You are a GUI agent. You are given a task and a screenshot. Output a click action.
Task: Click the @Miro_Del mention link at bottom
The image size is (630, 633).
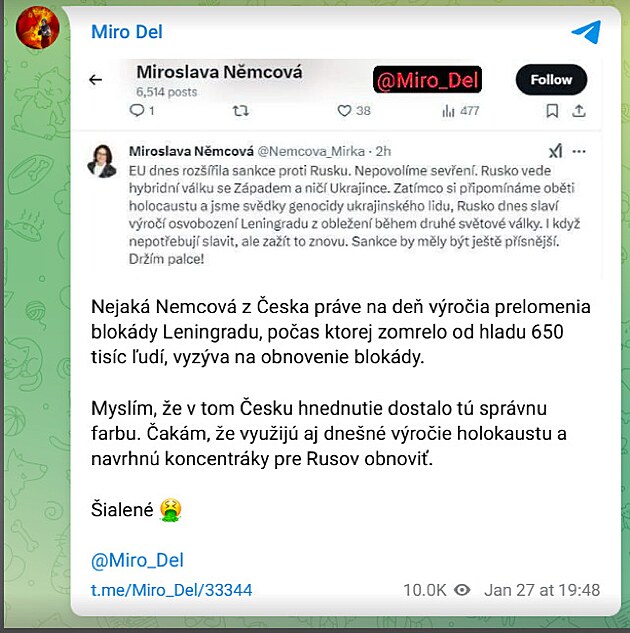click(x=137, y=560)
